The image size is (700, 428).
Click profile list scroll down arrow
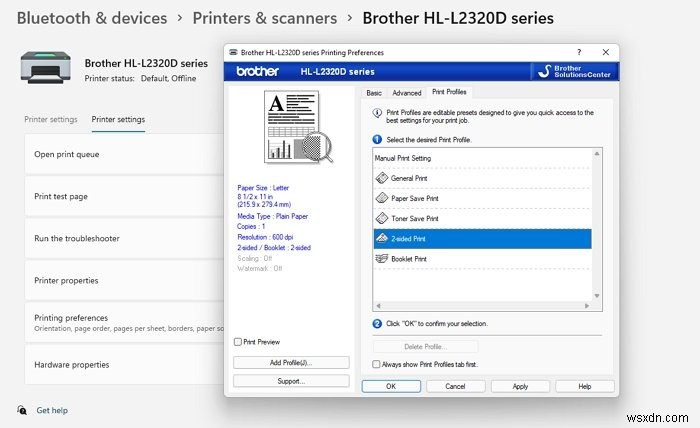597,296
